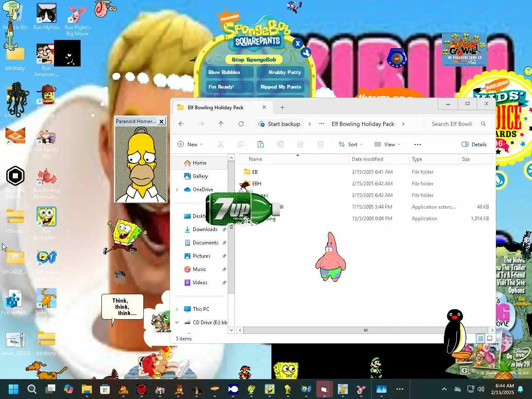Open Music in the Explorer sidebar
Image resolution: width=532 pixels, height=399 pixels.
coord(199,269)
